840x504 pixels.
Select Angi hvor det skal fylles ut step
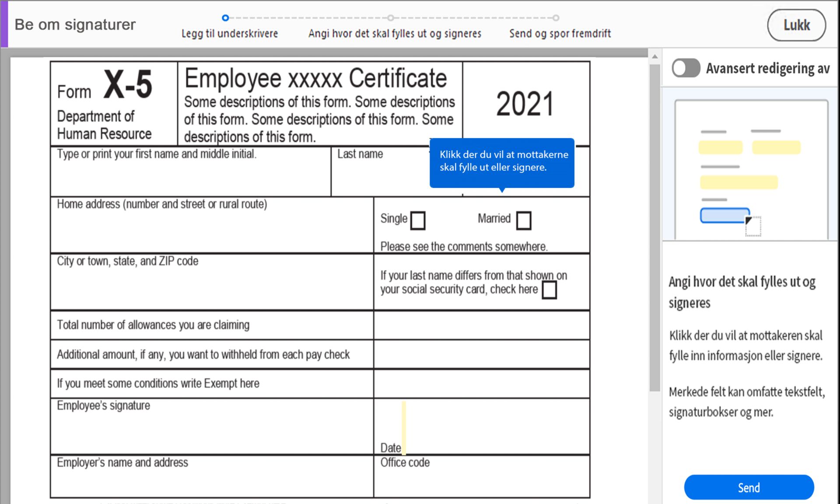tap(395, 34)
